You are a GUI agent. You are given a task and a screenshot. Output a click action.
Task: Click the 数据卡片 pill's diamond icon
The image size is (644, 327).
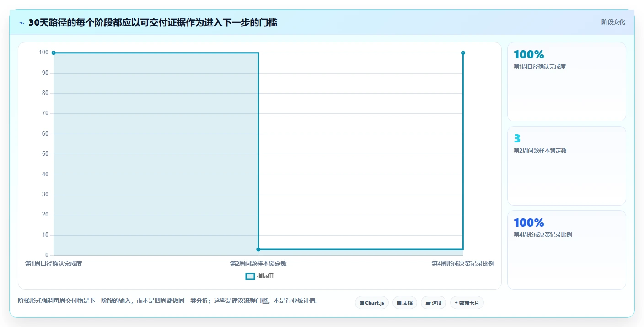tap(456, 303)
